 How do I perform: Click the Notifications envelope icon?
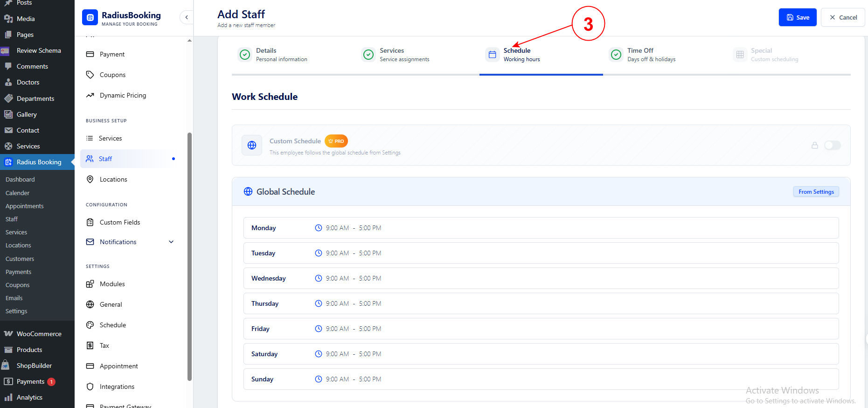[x=90, y=242]
